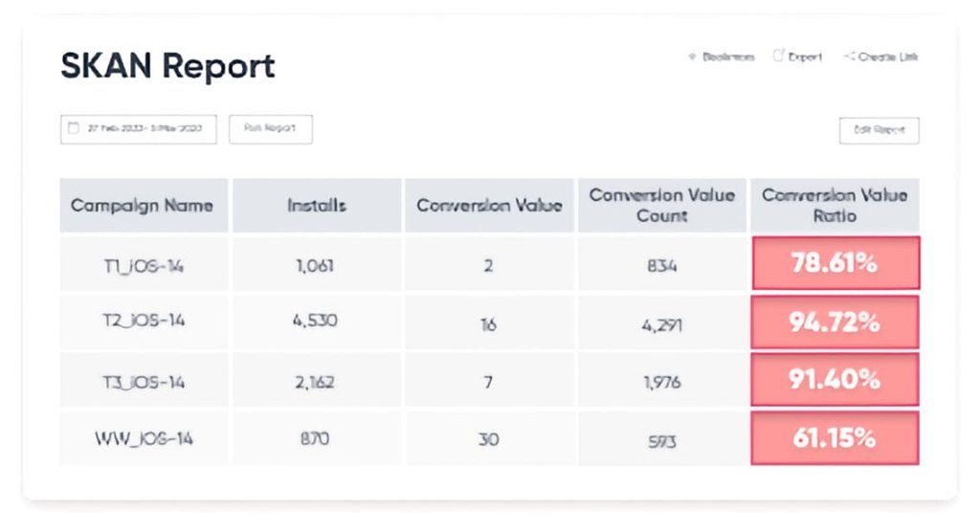
Task: Select the WW_iOS-14 campaign cell
Action: coord(144,438)
